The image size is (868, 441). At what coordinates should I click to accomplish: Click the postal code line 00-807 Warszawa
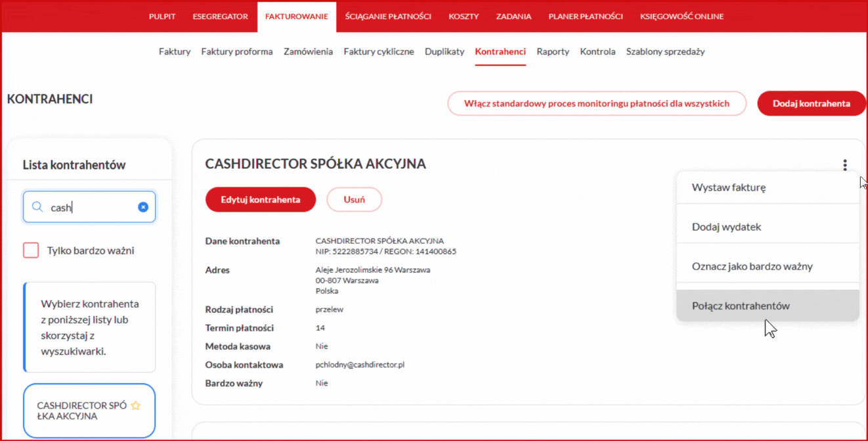click(x=347, y=280)
